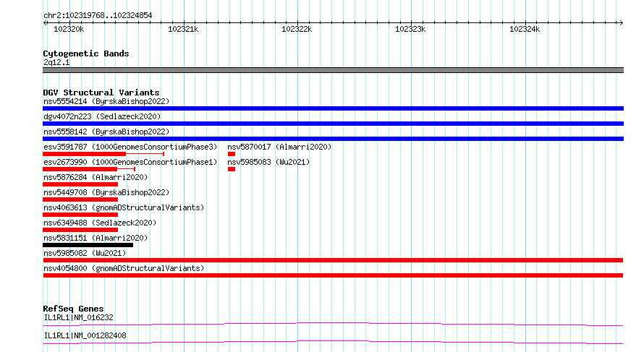Open variant nsv5876284 (Almarri2020) label
The height and width of the screenshot is (352, 644).
pos(96,177)
